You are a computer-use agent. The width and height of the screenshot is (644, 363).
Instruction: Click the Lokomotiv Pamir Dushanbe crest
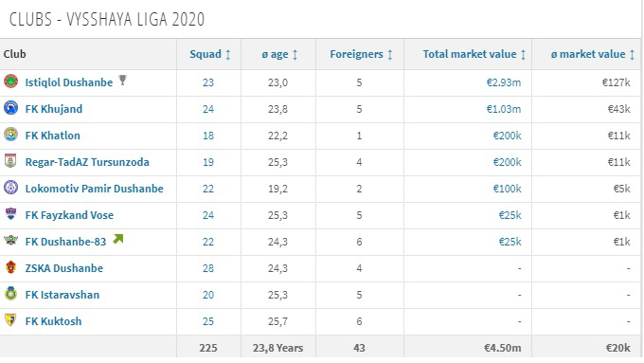(10, 188)
